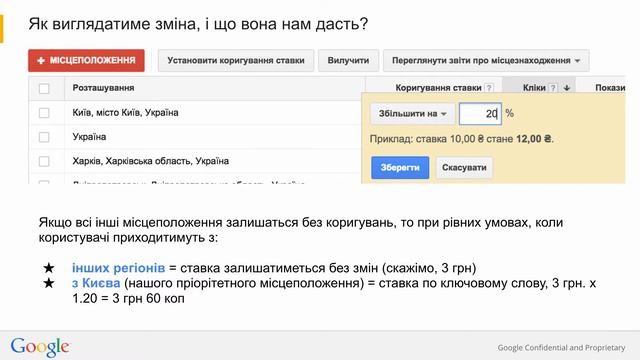Screen dimensions: 640x360
Task: Click the sort arrow in Кліки column
Action: click(x=567, y=88)
